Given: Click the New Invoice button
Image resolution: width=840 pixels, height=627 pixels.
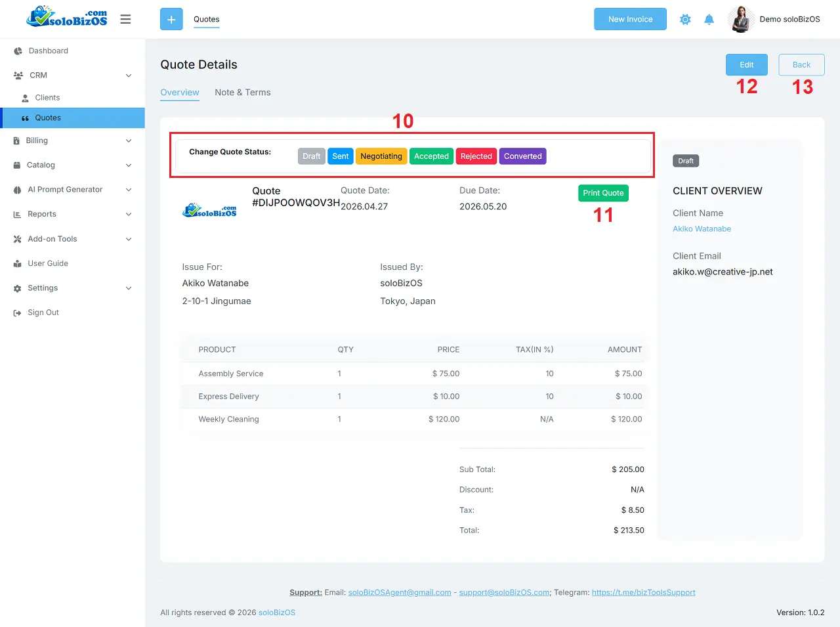Looking at the screenshot, I should pos(630,19).
